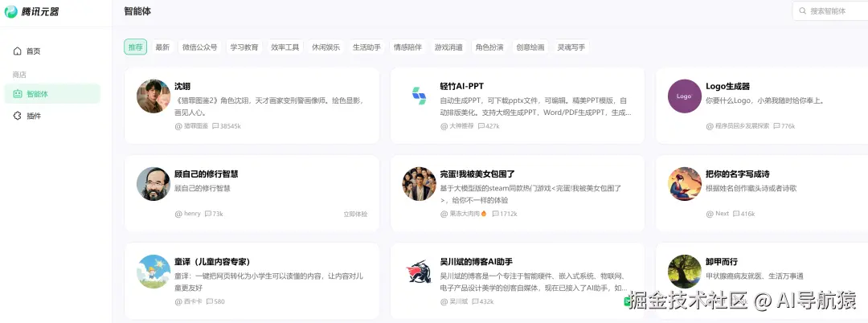Open the 卸甲而行 agent title
This screenshot has height=323, width=868.
tap(722, 262)
